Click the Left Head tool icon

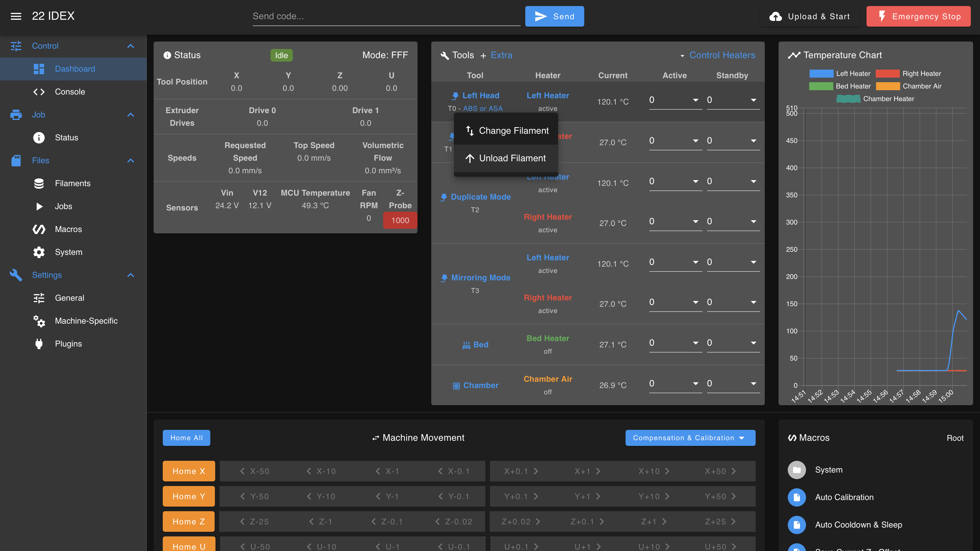click(x=455, y=96)
